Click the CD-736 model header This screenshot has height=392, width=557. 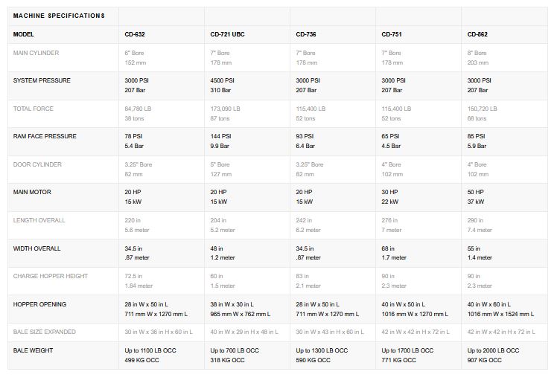click(305, 34)
